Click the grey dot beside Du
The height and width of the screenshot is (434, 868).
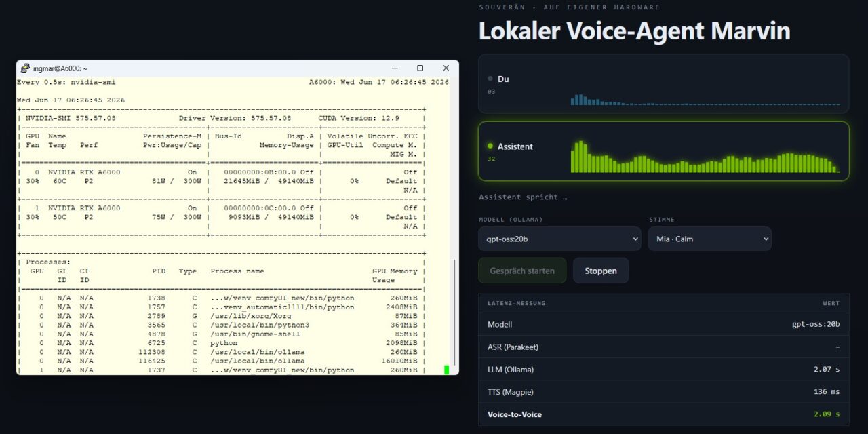click(x=490, y=79)
